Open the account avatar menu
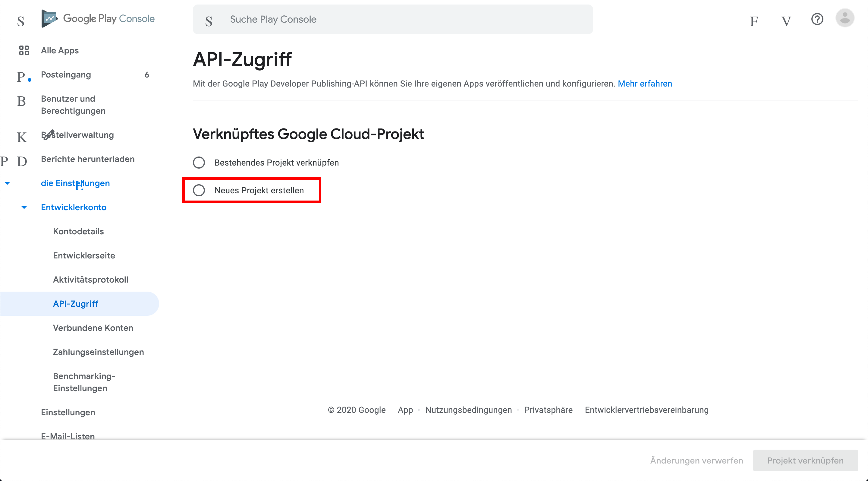This screenshot has height=481, width=868. [845, 18]
